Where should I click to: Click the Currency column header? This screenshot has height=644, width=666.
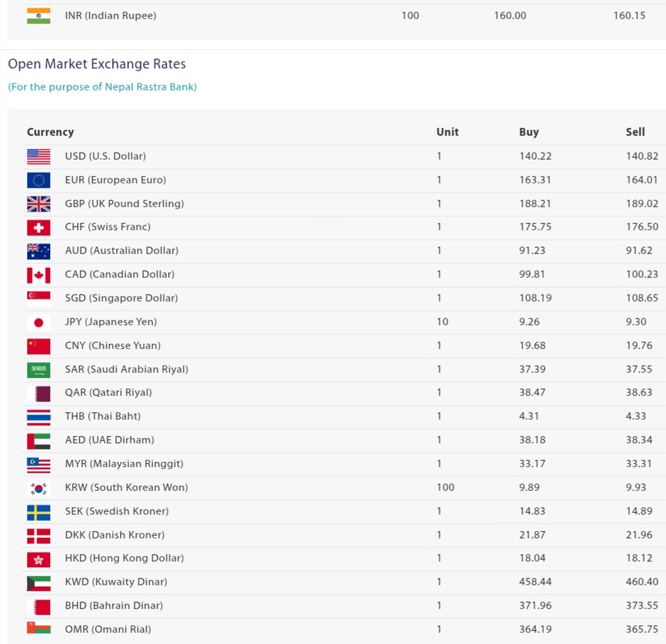(50, 132)
